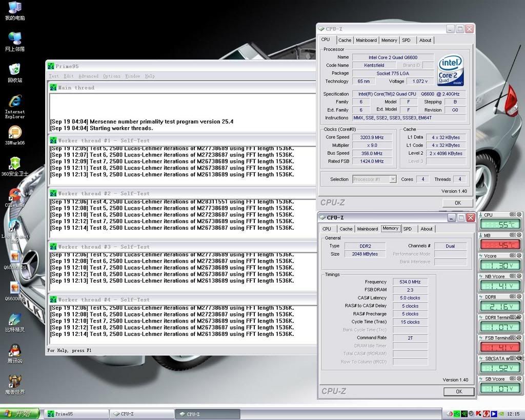Open the 3DMark06 desktop shortcut
525x420 pixels.
pyautogui.click(x=15, y=132)
